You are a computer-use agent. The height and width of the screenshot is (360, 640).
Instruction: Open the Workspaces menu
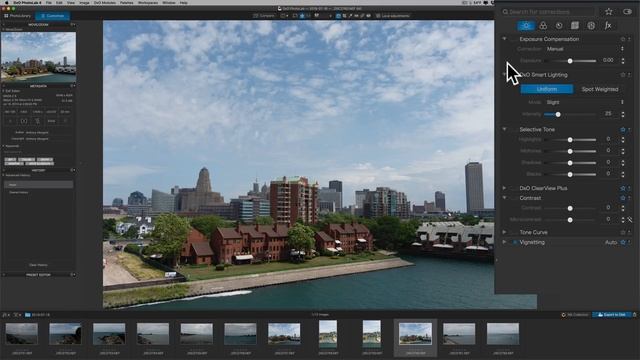coord(148,2)
